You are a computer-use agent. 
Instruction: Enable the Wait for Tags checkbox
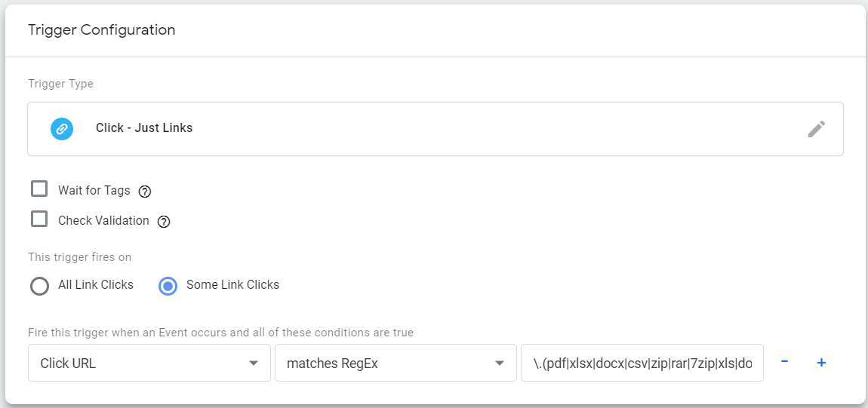39,189
